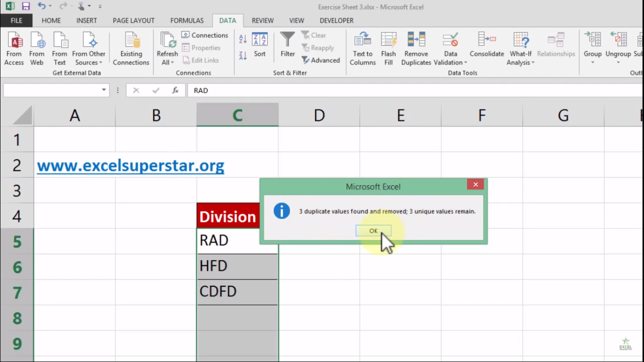Image resolution: width=644 pixels, height=362 pixels.
Task: Click the Undo arrow
Action: [x=41, y=7]
